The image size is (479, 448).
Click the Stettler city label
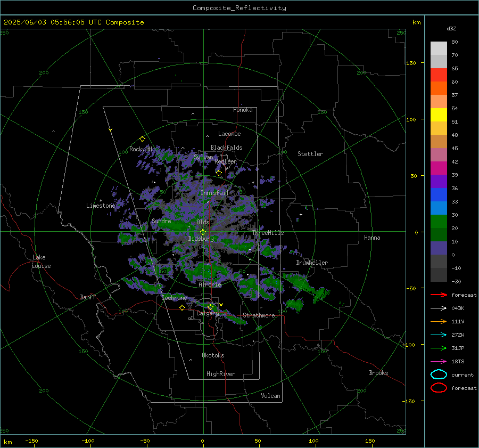pos(310,154)
